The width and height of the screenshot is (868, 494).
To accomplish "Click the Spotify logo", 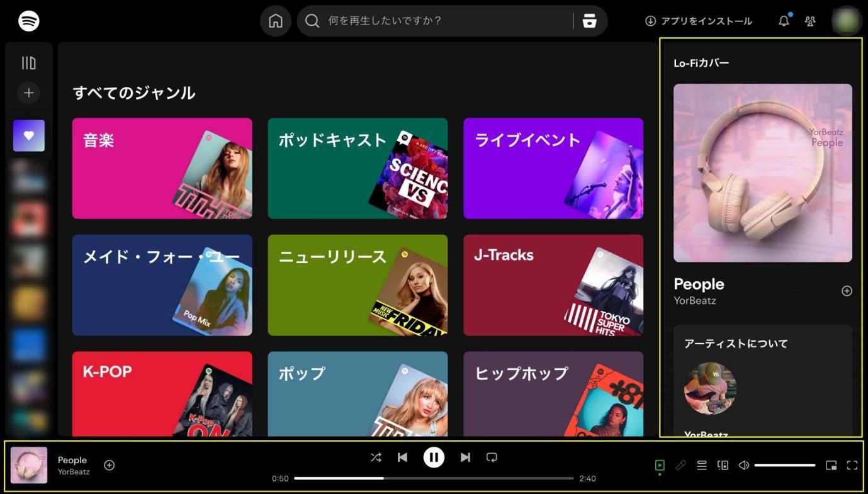I will tap(29, 21).
